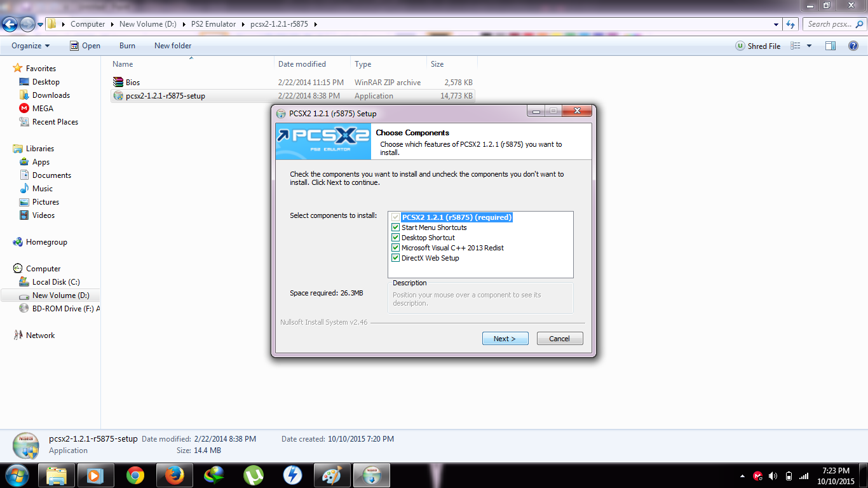
Task: Open the Paint taskbar icon
Action: coord(332,475)
